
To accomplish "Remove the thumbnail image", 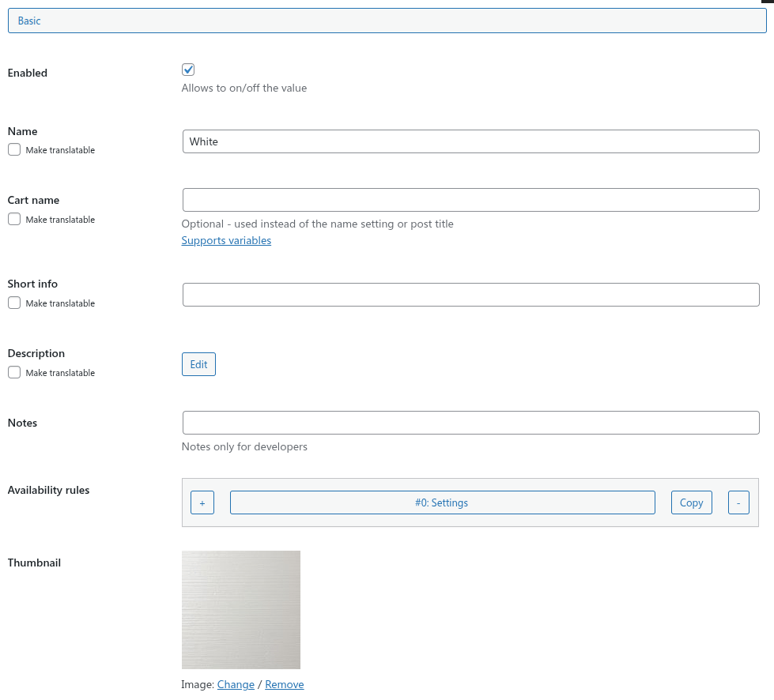I will pyautogui.click(x=285, y=684).
